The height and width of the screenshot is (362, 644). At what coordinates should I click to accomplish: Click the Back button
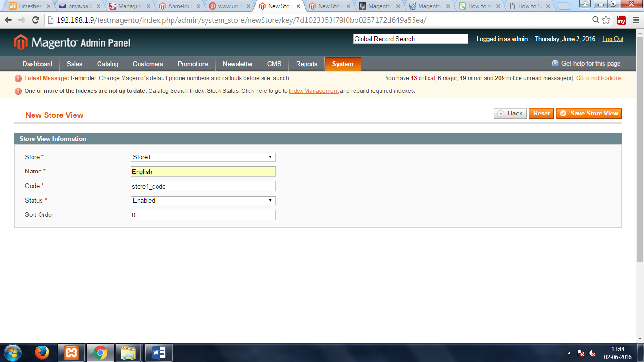coord(510,114)
